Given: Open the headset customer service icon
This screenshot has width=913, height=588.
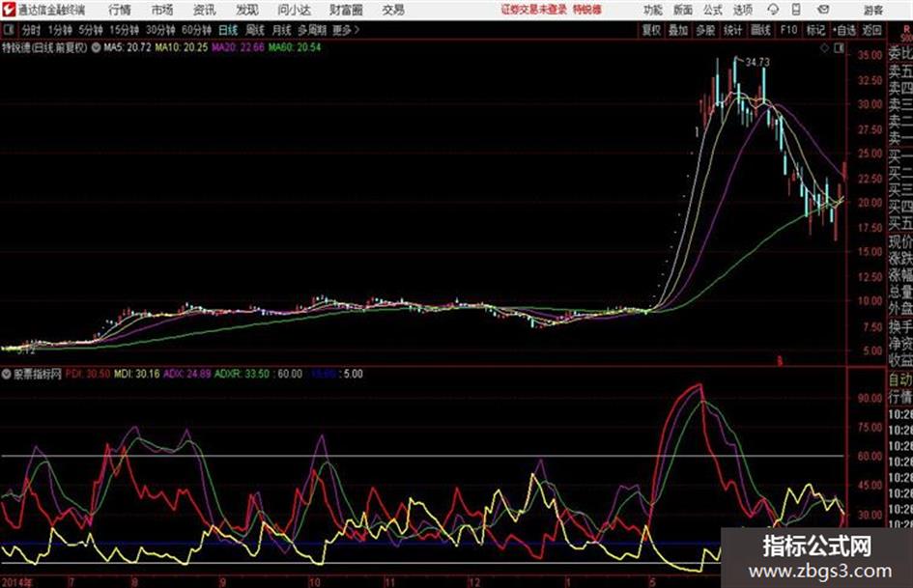Looking at the screenshot, I should point(773,10).
